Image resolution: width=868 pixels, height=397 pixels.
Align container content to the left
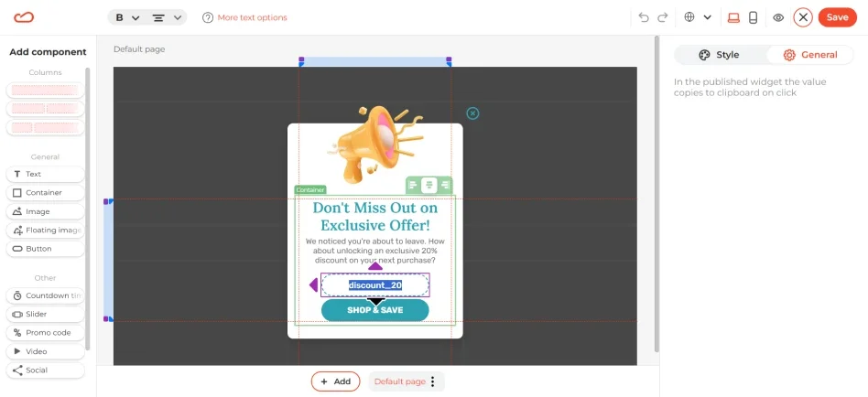(x=414, y=185)
